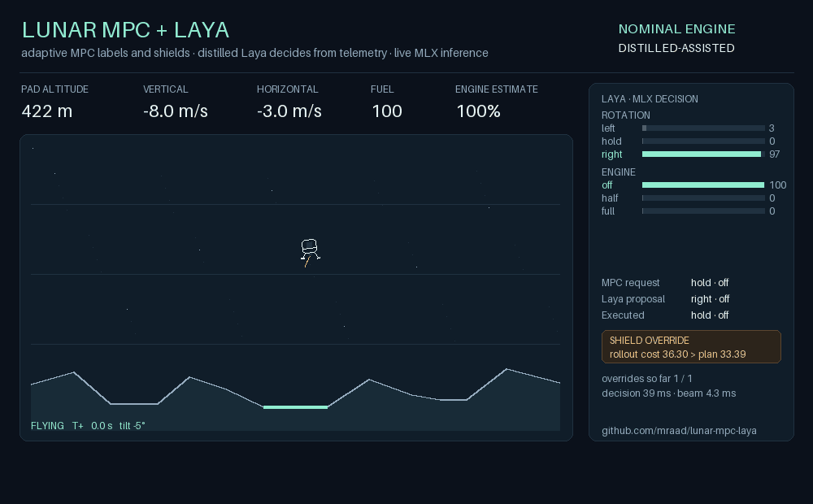The image size is (813, 504).
Task: Click the 'hold' rotation label
Action: tap(611, 141)
